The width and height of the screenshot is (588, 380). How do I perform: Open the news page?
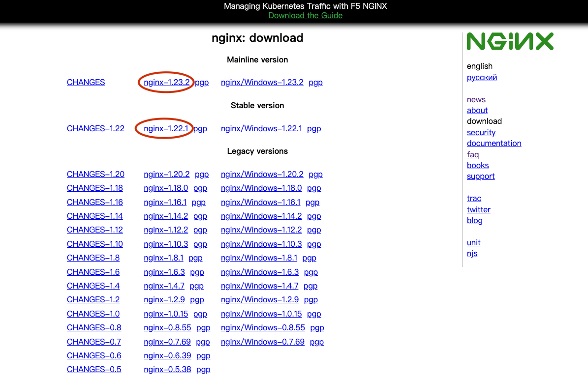click(x=476, y=100)
